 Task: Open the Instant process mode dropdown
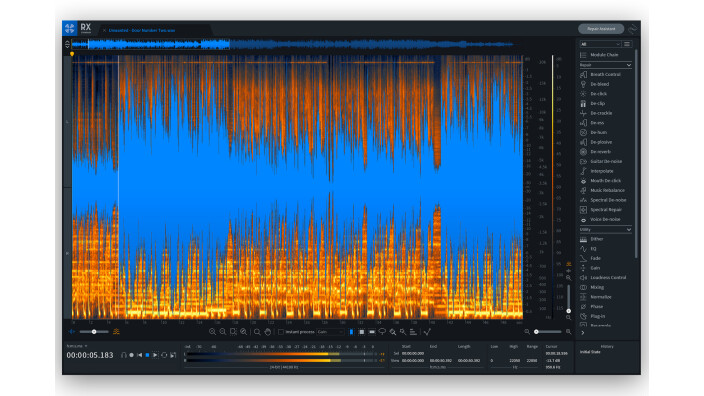pyautogui.click(x=330, y=332)
